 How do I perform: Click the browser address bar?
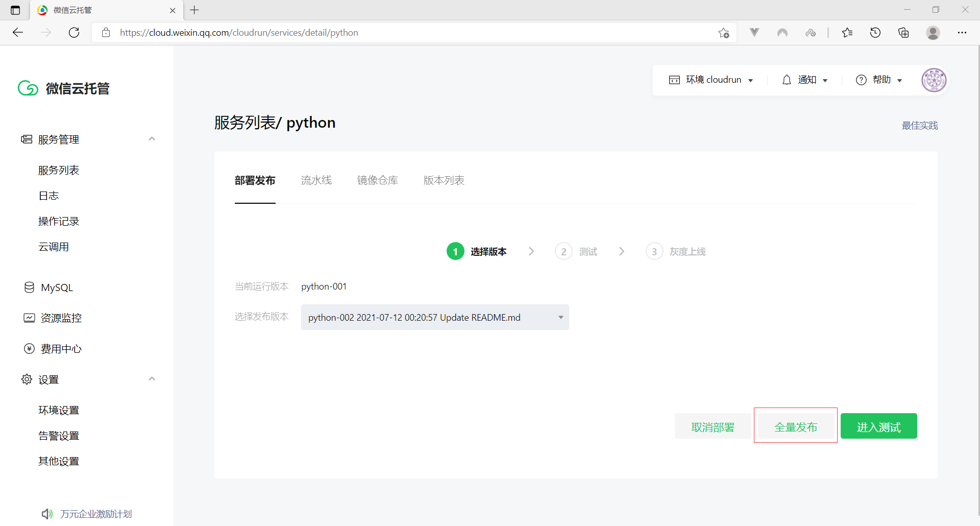click(x=408, y=33)
